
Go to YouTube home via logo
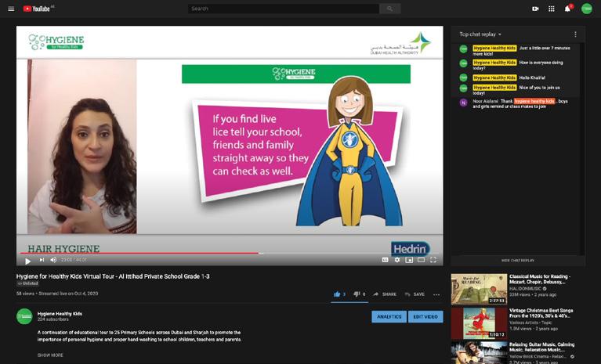tap(37, 9)
